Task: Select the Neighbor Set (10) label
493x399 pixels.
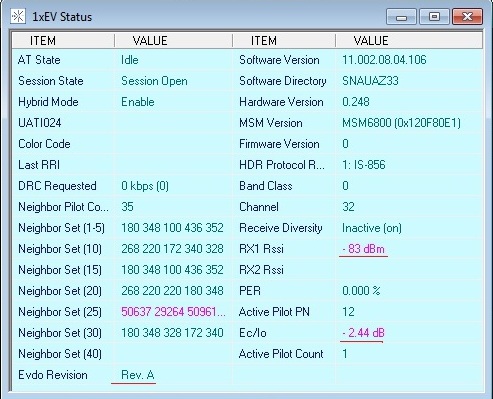Action: pos(60,249)
